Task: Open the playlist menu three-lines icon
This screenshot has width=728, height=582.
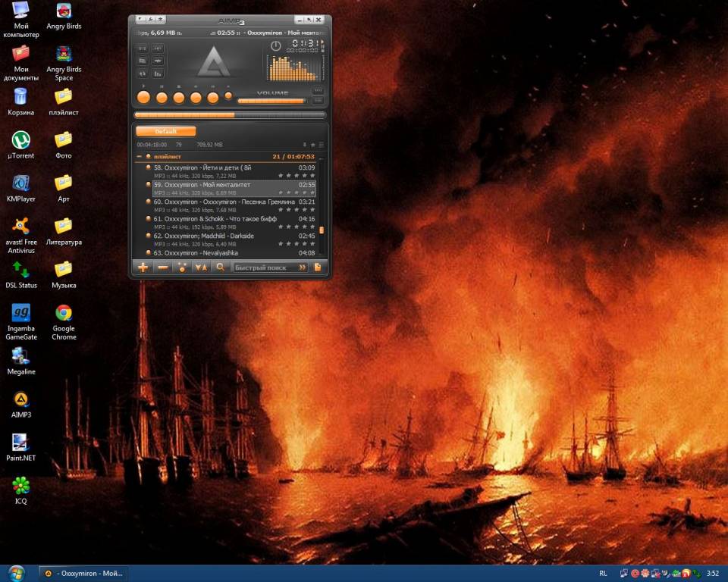Action: point(321,145)
